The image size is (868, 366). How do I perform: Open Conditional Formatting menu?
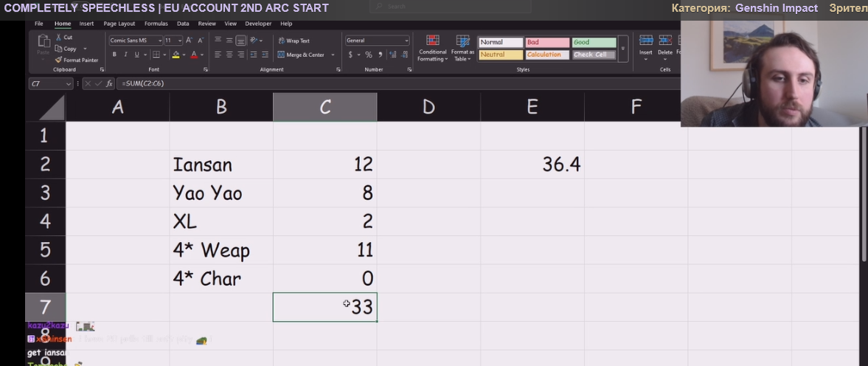432,48
